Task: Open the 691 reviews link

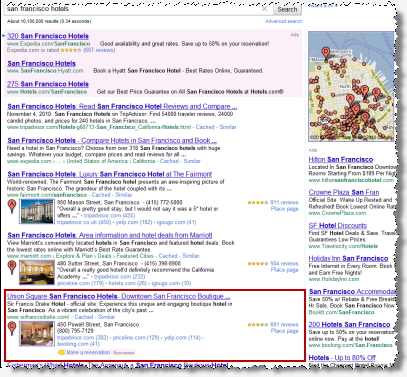Action: click(x=284, y=324)
